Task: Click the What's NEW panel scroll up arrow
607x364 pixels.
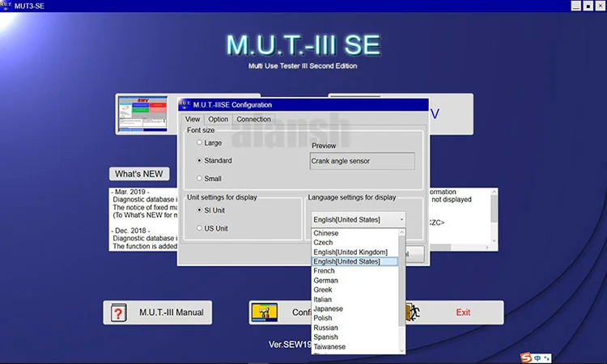Action: (x=494, y=192)
